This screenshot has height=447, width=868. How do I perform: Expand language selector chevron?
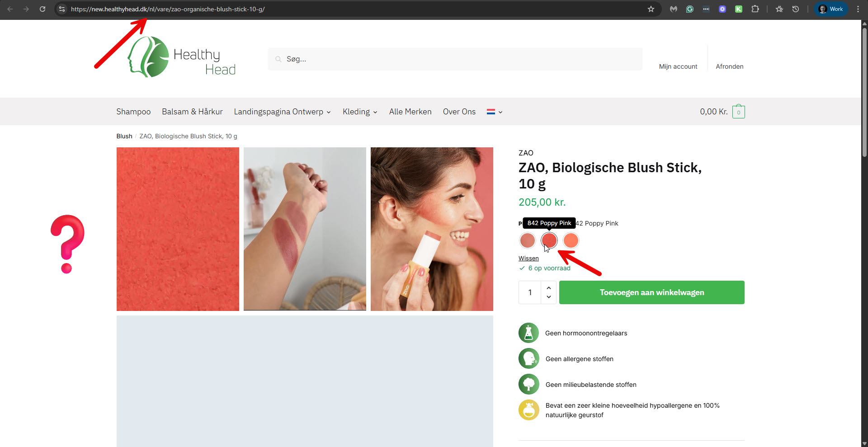point(500,112)
